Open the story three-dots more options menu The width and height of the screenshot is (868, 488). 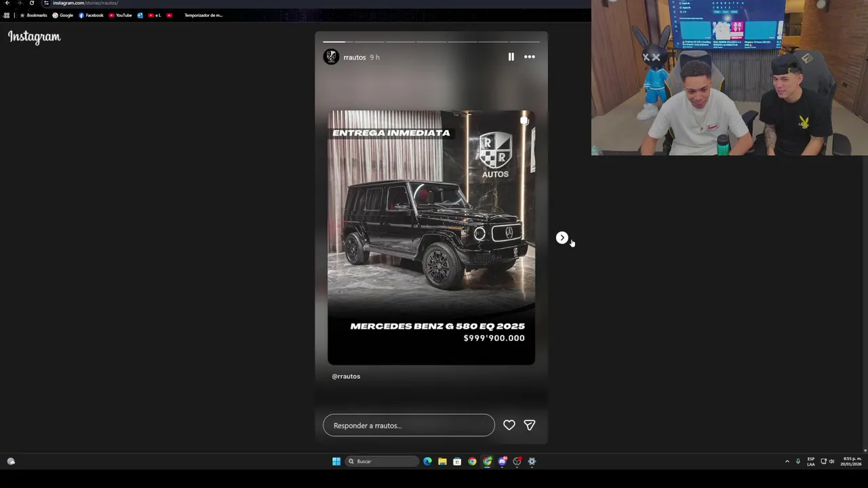pos(530,57)
